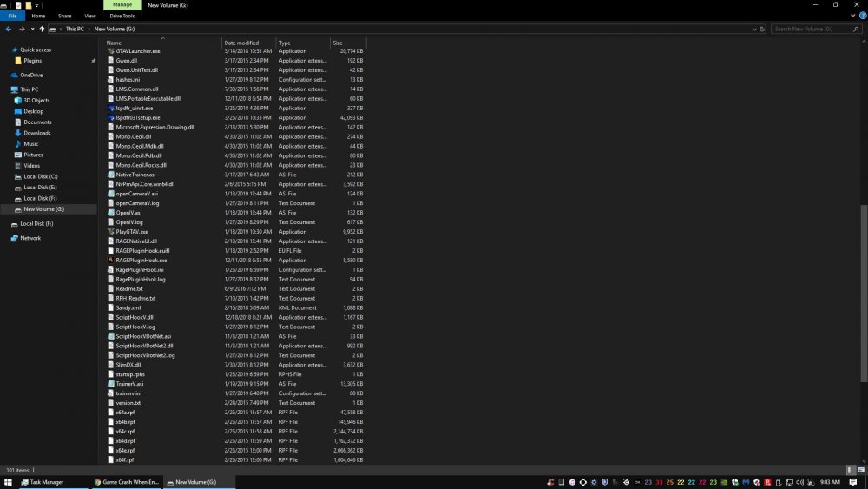Switch to Details view in status bar
The image size is (868, 489).
point(851,470)
